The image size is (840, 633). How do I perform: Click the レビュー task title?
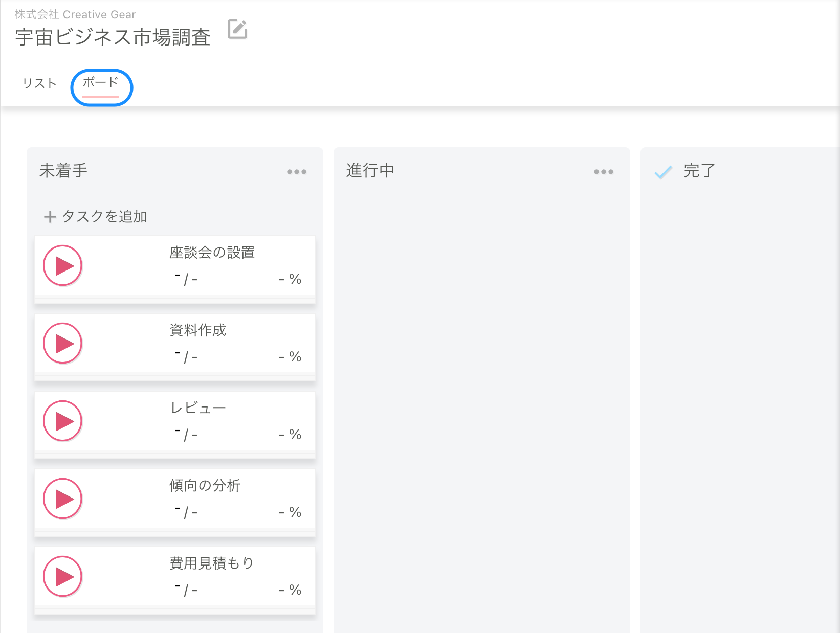coord(198,408)
